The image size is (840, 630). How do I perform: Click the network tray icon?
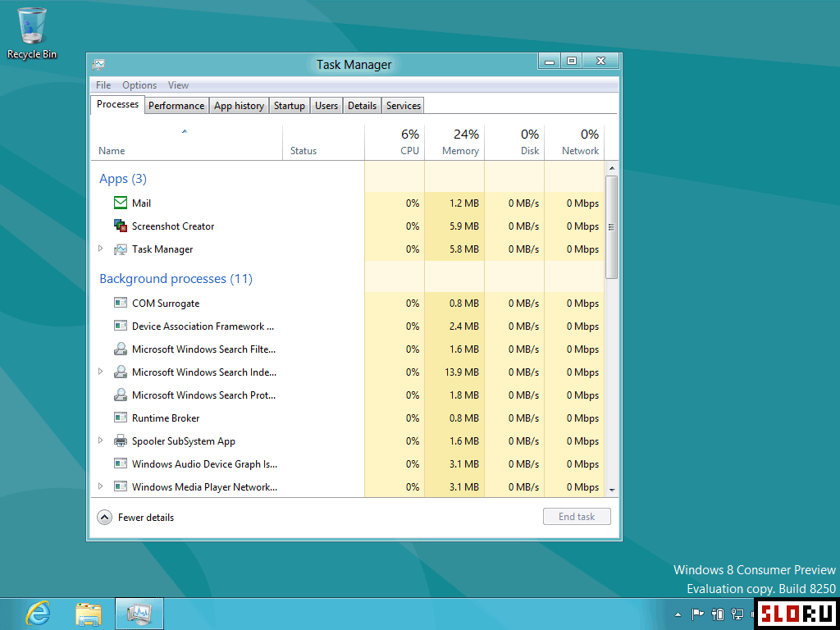(737, 614)
